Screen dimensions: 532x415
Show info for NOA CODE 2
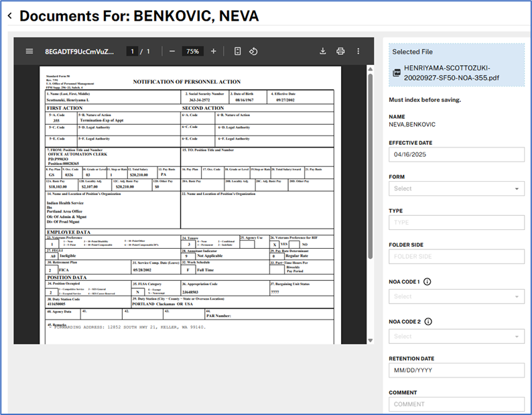tap(429, 322)
